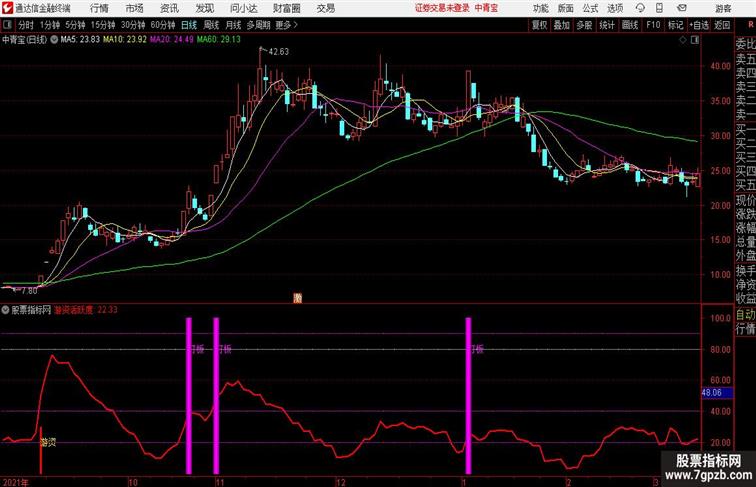The image size is (756, 487).
Task: Click the MA10: 23.92 value label
Action: 125,40
